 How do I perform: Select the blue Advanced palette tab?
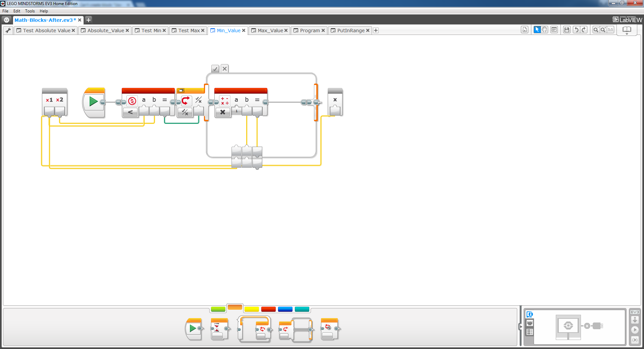pos(285,309)
